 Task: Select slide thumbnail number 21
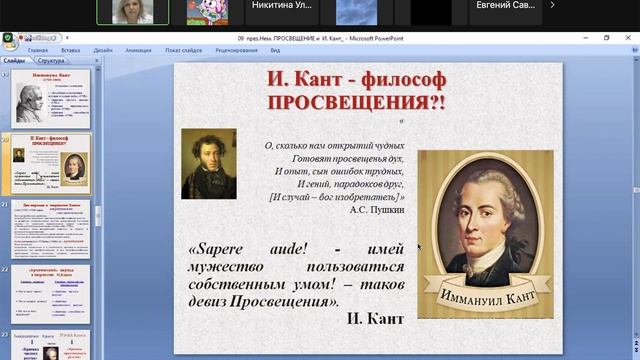click(x=51, y=229)
